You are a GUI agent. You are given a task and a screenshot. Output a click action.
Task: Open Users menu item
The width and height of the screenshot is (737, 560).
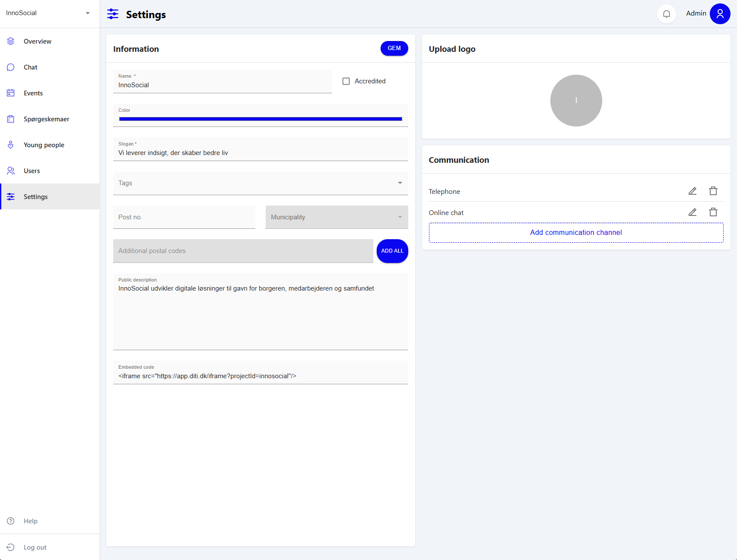pos(50,171)
